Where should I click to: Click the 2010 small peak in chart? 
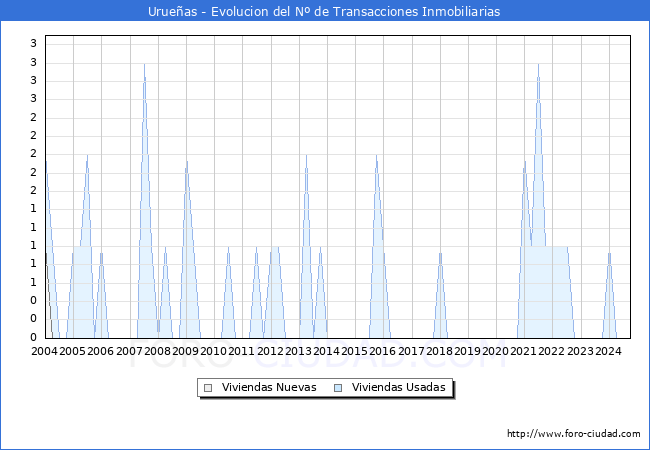228,248
